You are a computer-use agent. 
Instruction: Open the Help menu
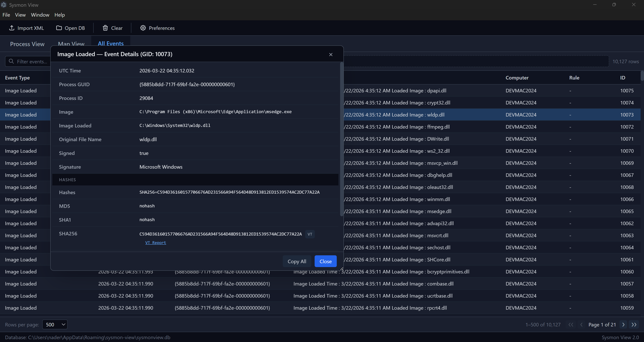coord(60,15)
